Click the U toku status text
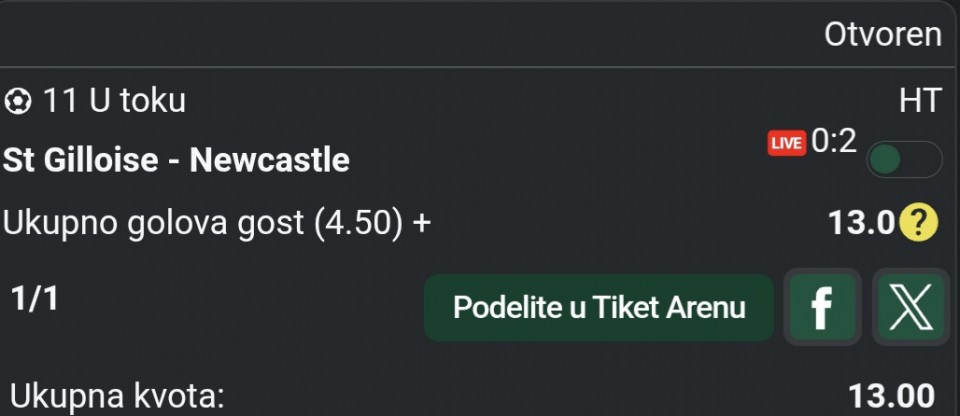 (136, 101)
